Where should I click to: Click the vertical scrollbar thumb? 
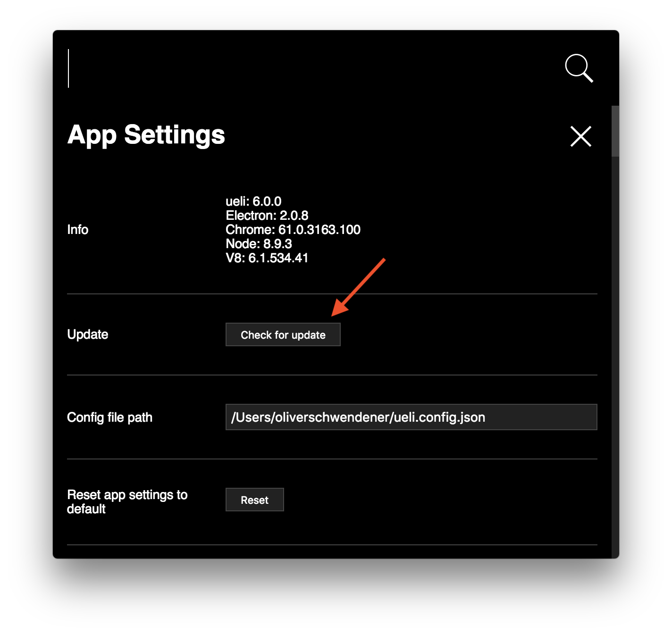tap(615, 131)
